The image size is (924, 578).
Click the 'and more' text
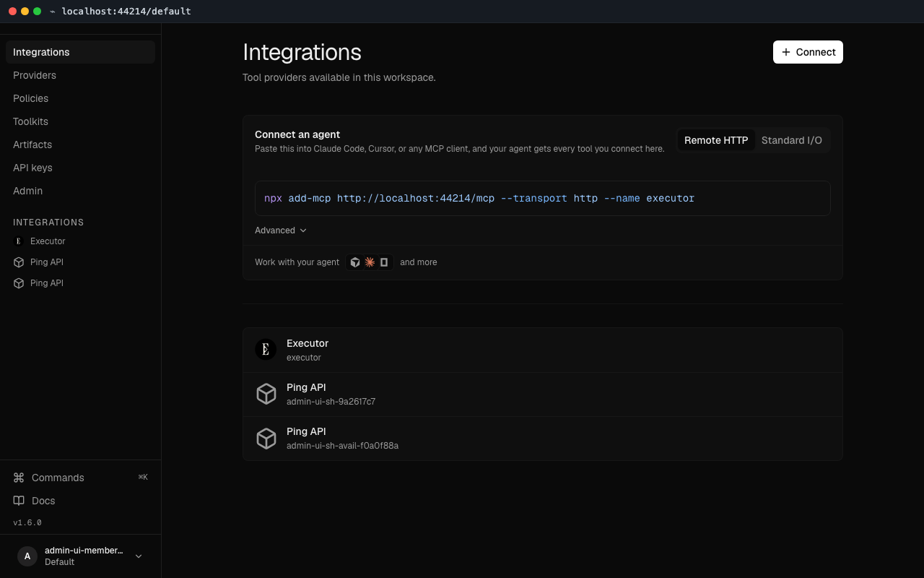pyautogui.click(x=419, y=262)
